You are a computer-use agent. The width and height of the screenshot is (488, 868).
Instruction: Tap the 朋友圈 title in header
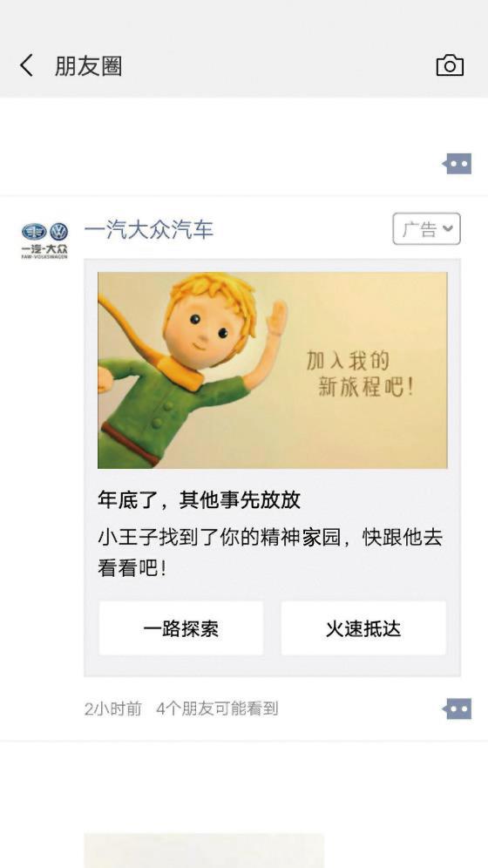click(89, 66)
